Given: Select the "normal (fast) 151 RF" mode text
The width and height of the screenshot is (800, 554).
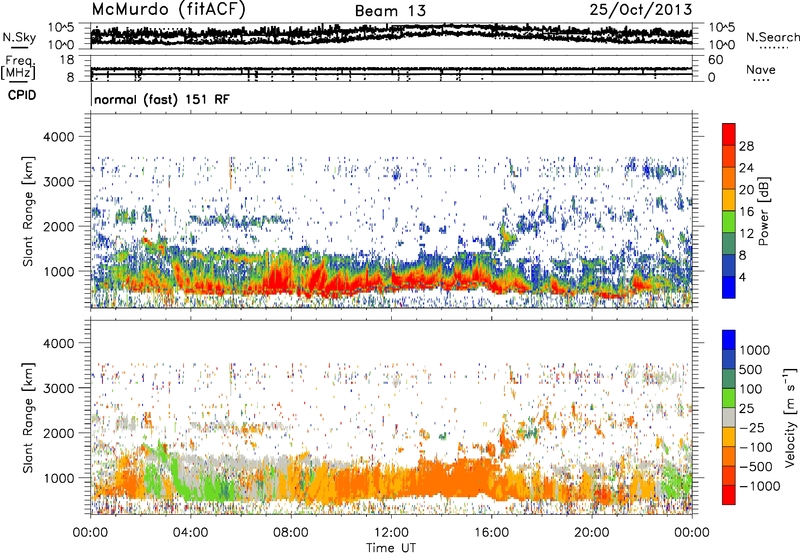Looking at the screenshot, I should (162, 99).
